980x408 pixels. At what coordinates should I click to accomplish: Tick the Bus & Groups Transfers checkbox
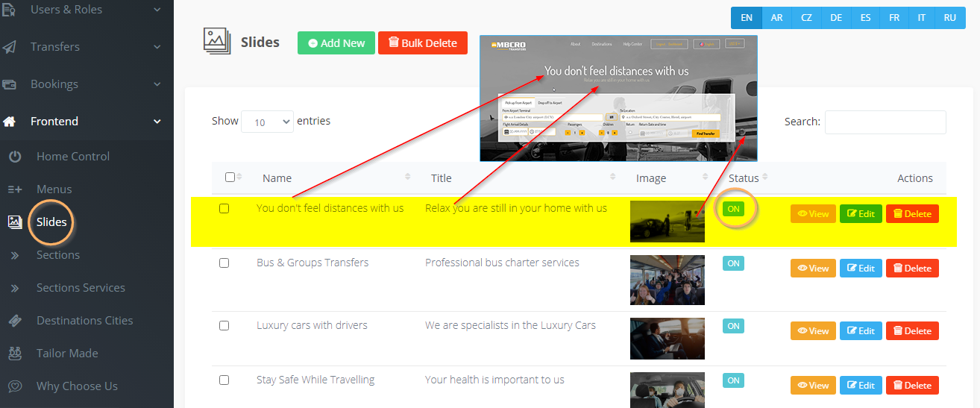pos(224,263)
